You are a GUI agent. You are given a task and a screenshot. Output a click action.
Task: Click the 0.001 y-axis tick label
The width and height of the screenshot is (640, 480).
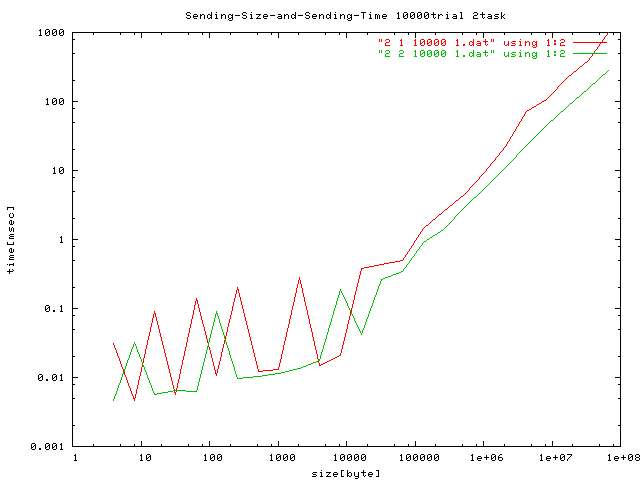coord(49,447)
